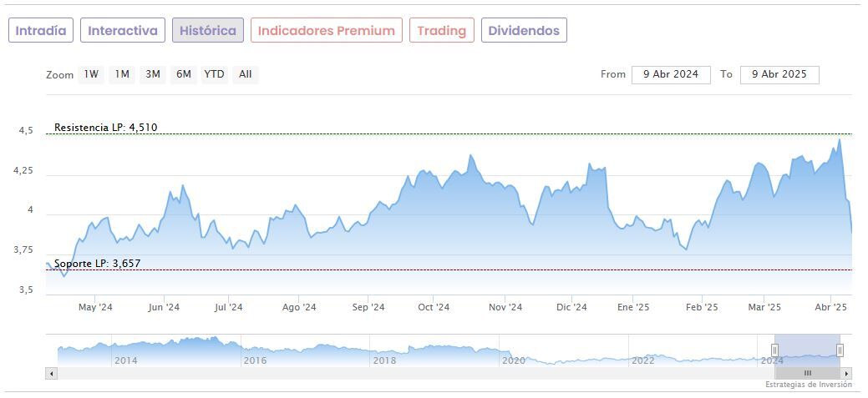Screen dimensions: 868x398
Task: Set zoom range to 1W
Action: coord(90,74)
